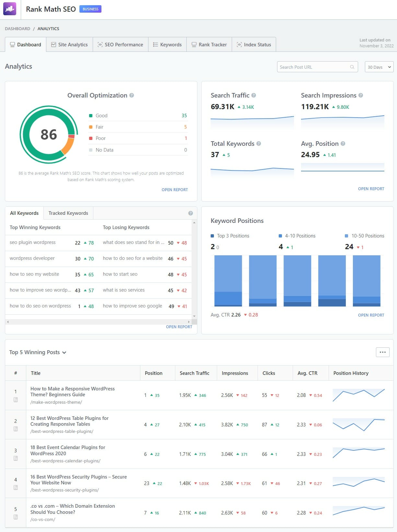Screen dimensions: 397x532
Task: Click the Site Analytics chart icon
Action: (x=53, y=45)
